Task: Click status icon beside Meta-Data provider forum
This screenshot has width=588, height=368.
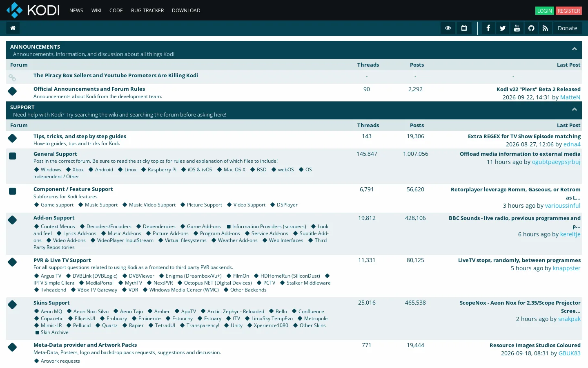Action: (x=12, y=347)
